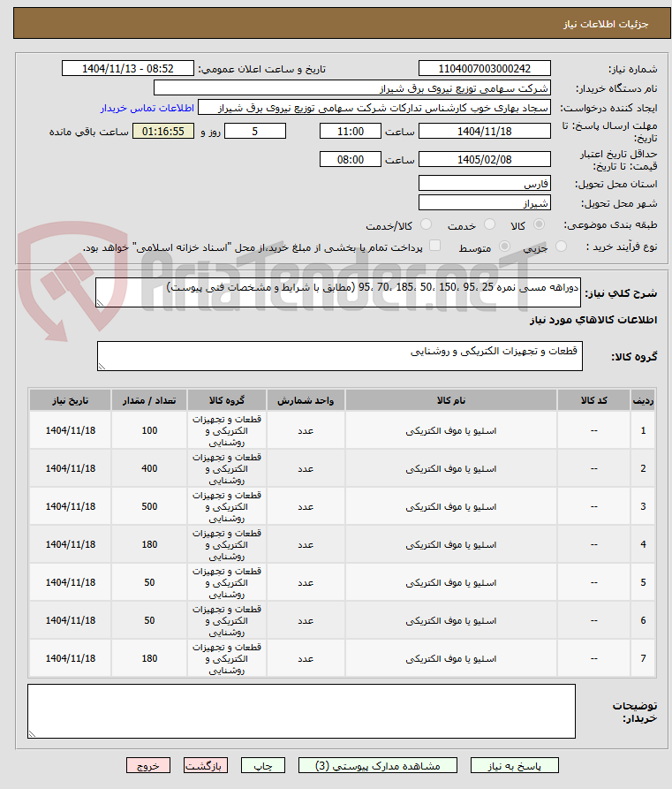Click the گروه کالا column header
Image resolution: width=672 pixels, height=789 pixels.
point(227,400)
